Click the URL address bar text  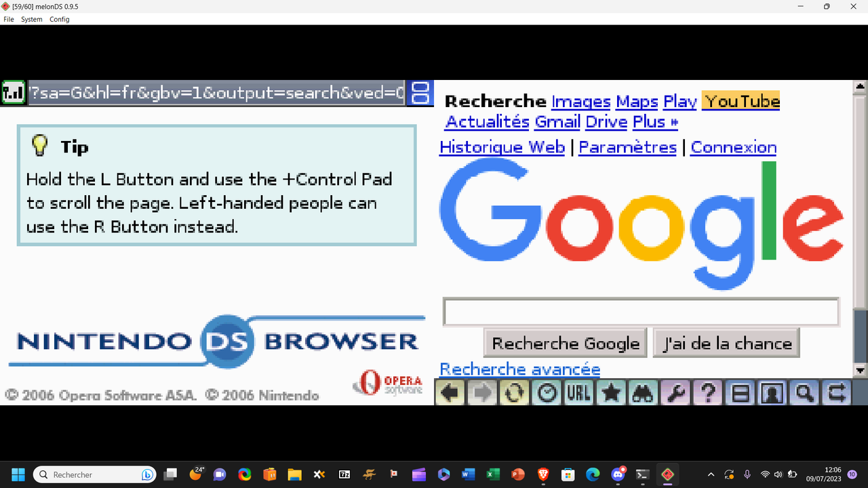(217, 93)
